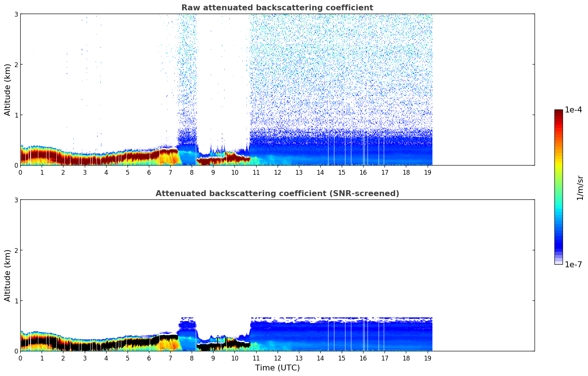Viewport: 588px width, 376px height.
Task: Pick the dark red top of colorbar
Action: point(559,112)
